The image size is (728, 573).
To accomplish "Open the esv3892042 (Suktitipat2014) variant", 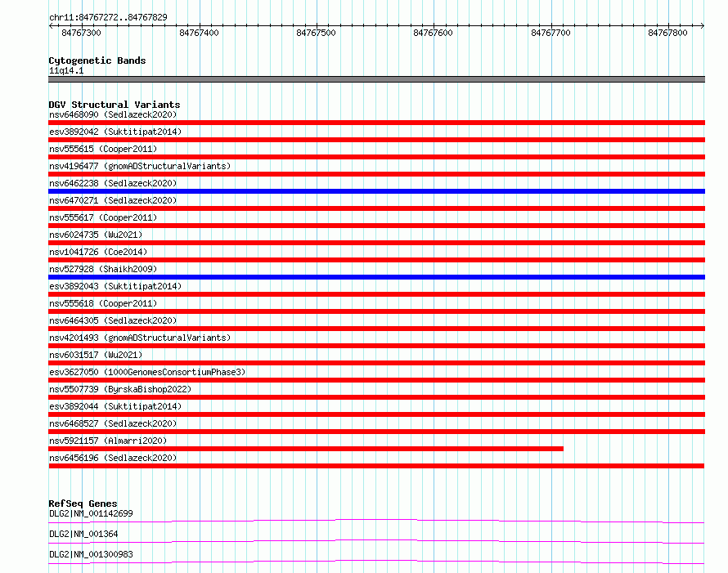I will click(x=115, y=132).
